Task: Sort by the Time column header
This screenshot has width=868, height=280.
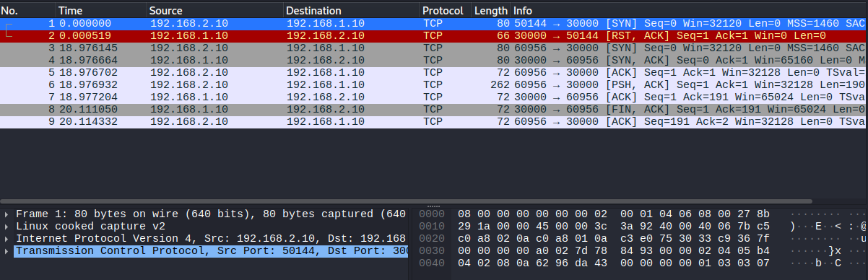Action: (x=101, y=11)
